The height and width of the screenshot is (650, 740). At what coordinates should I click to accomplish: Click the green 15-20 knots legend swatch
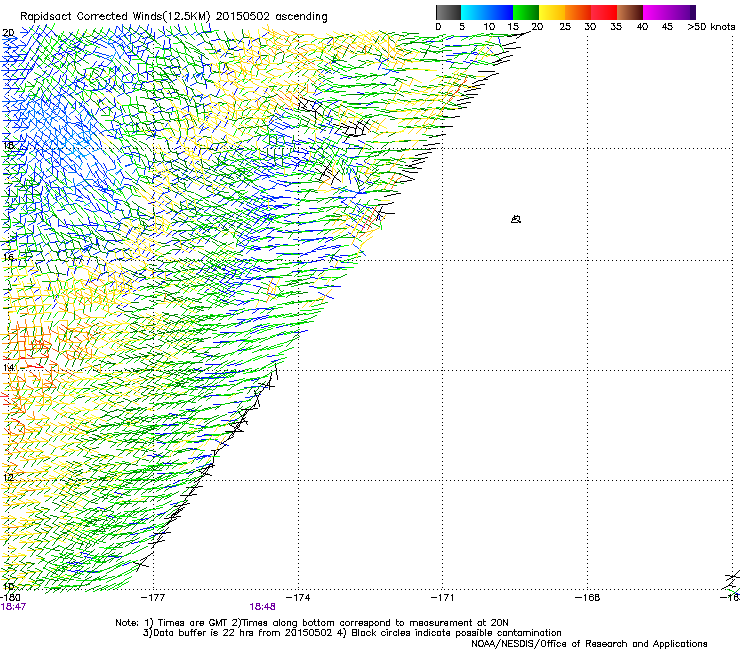(526, 12)
